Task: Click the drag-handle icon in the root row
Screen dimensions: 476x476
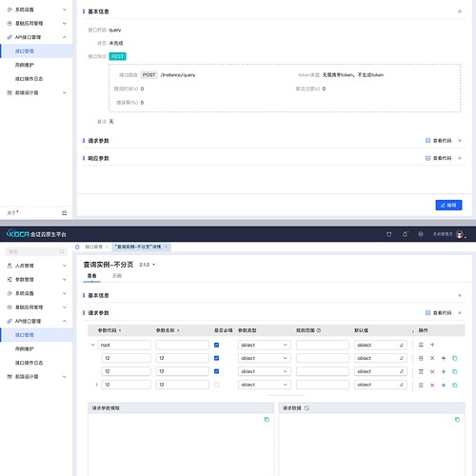Action: 421,345
